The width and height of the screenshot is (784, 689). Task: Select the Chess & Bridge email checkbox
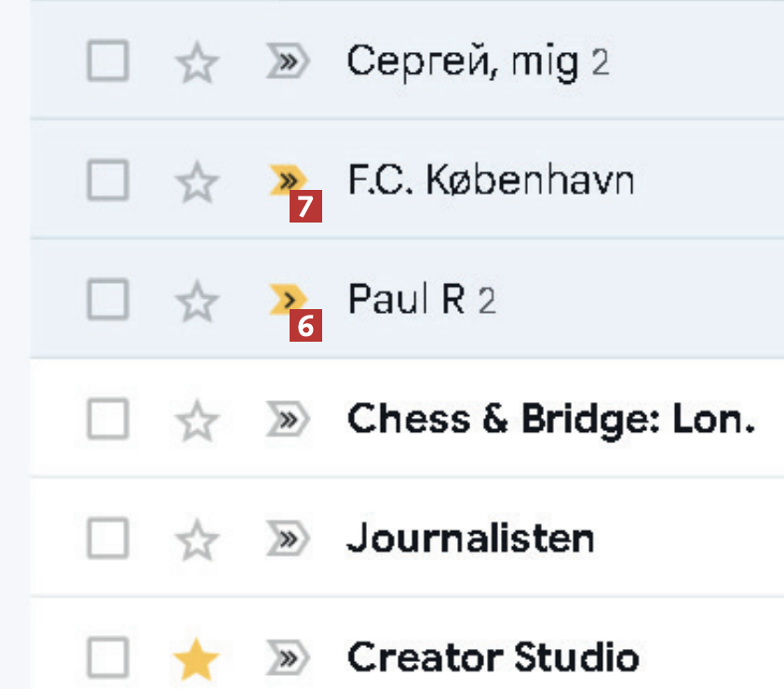[108, 421]
